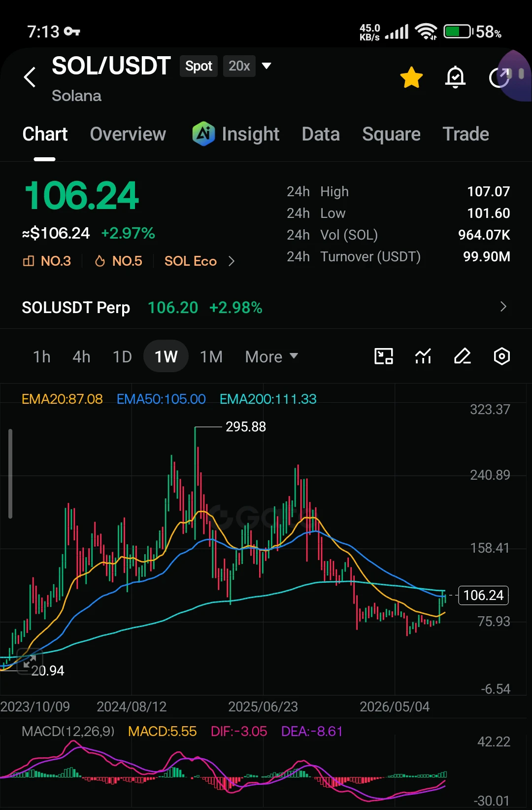Toggle the yellow favorite star

(411, 77)
